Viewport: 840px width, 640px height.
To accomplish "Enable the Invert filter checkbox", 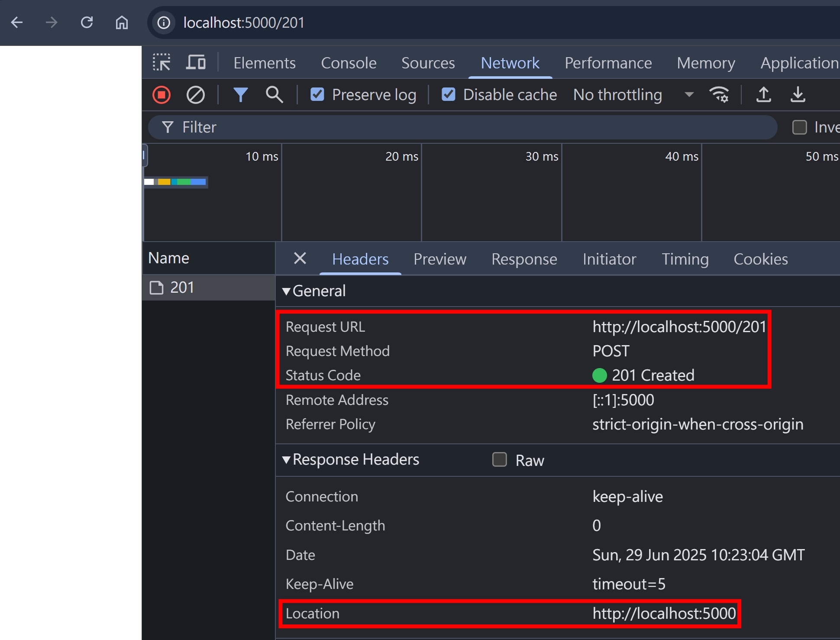I will [799, 127].
